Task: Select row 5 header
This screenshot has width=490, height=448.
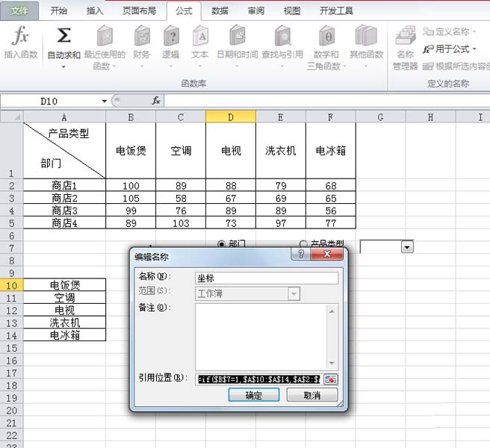Action: point(11,223)
